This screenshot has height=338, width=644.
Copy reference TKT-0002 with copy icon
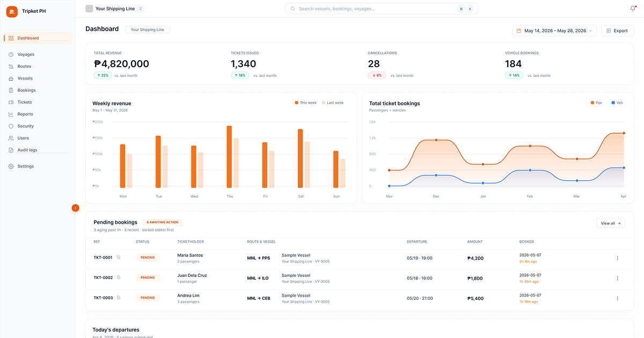coord(119,277)
